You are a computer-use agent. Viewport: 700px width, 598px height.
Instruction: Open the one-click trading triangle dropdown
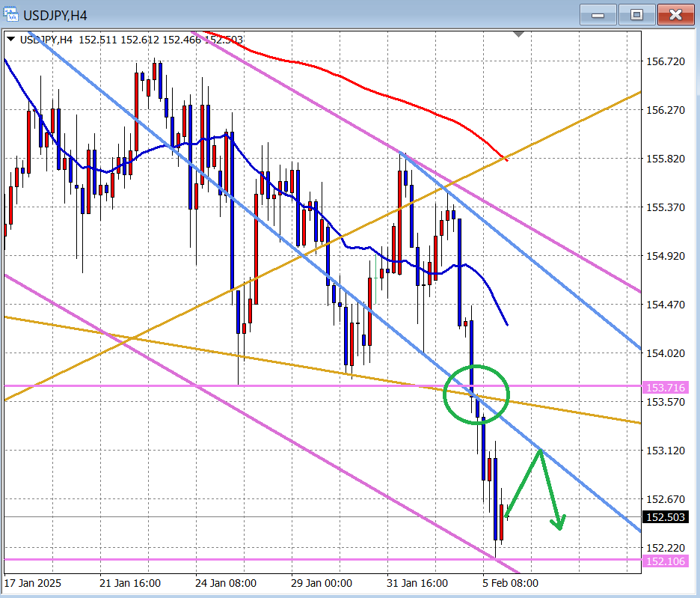tap(10, 39)
